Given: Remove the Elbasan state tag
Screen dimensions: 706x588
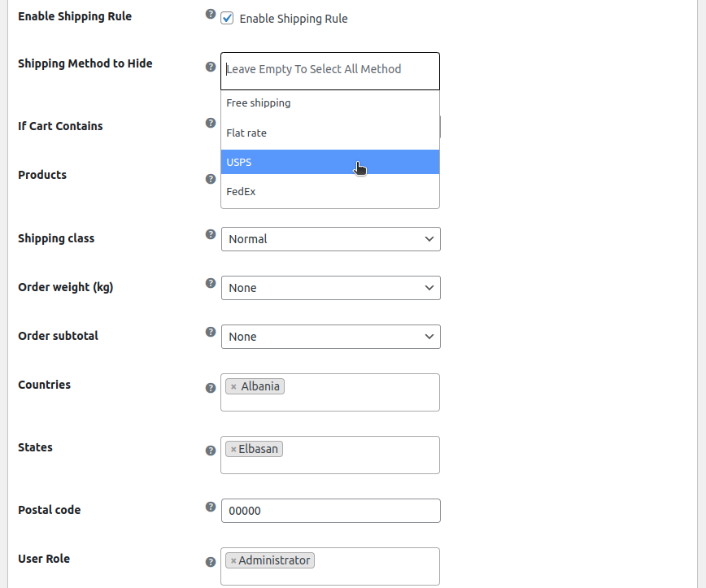Looking at the screenshot, I should (x=233, y=450).
